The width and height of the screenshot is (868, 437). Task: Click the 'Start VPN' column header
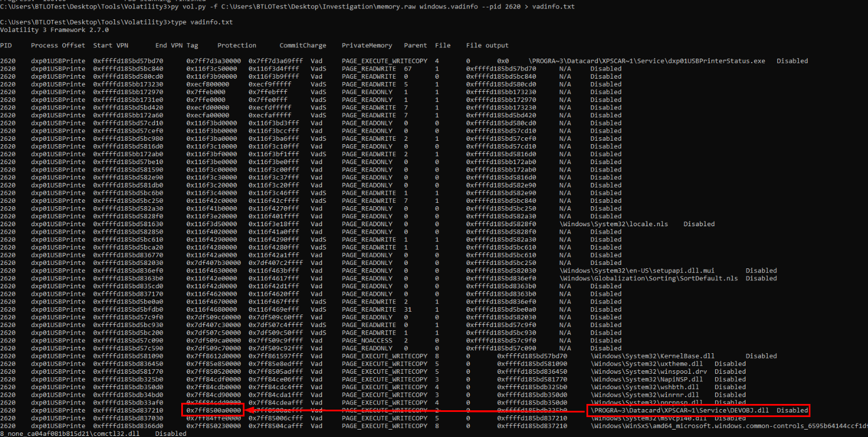coord(111,45)
